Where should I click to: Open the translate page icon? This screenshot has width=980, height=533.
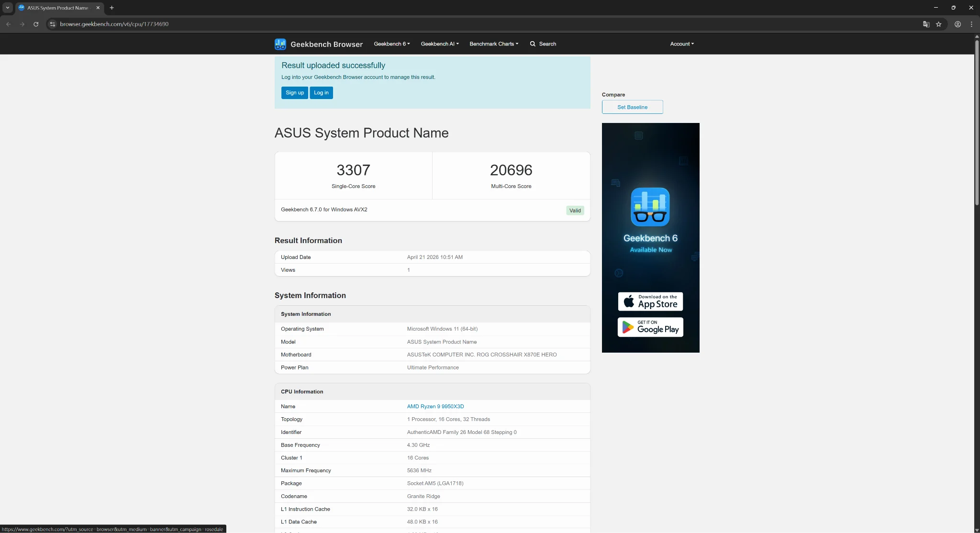(x=926, y=24)
